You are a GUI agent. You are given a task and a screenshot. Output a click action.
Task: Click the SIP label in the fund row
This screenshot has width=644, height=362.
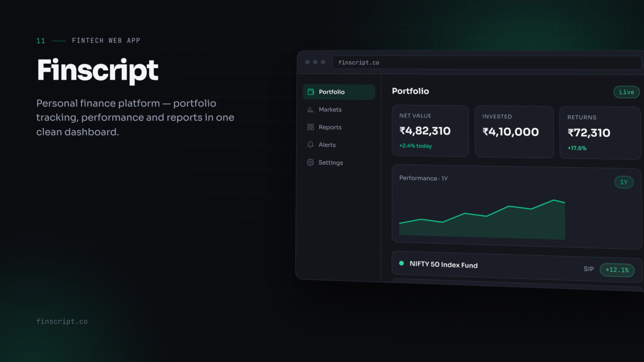click(589, 269)
